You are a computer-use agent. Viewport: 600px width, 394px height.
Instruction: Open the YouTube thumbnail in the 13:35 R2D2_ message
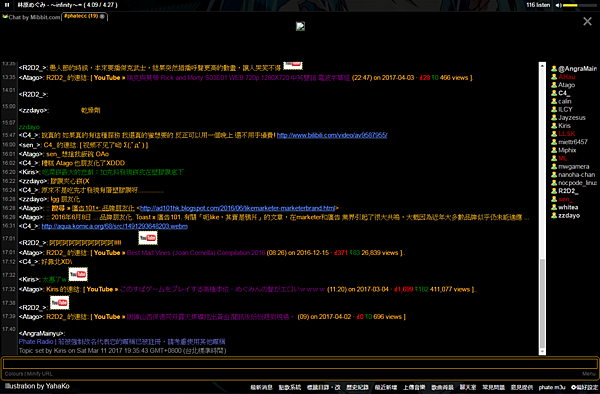click(293, 65)
